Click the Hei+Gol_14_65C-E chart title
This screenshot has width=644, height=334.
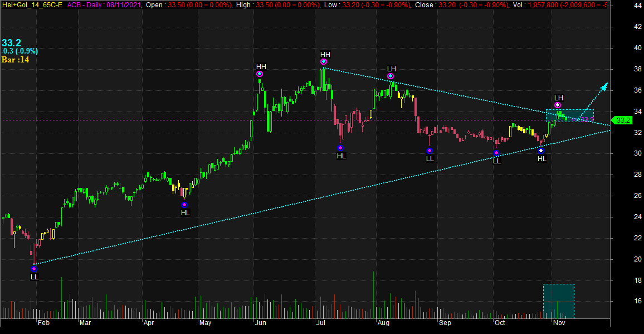pyautogui.click(x=32, y=4)
